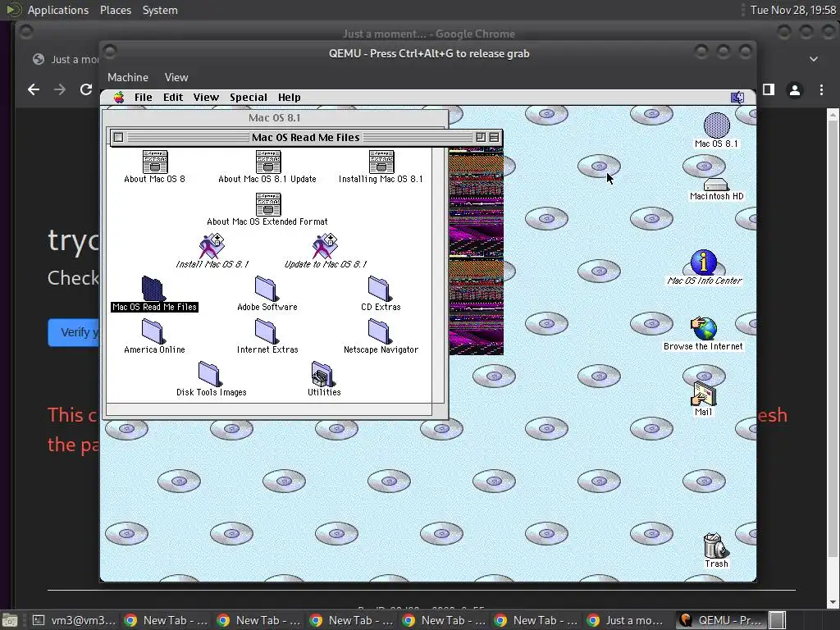The width and height of the screenshot is (840, 630).
Task: Select the Trash icon on the desktop
Action: point(715,546)
